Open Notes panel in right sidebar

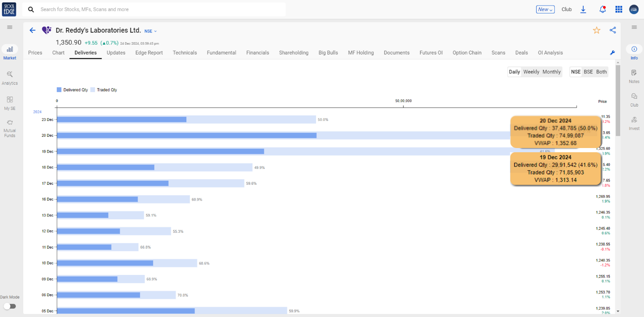tap(634, 76)
